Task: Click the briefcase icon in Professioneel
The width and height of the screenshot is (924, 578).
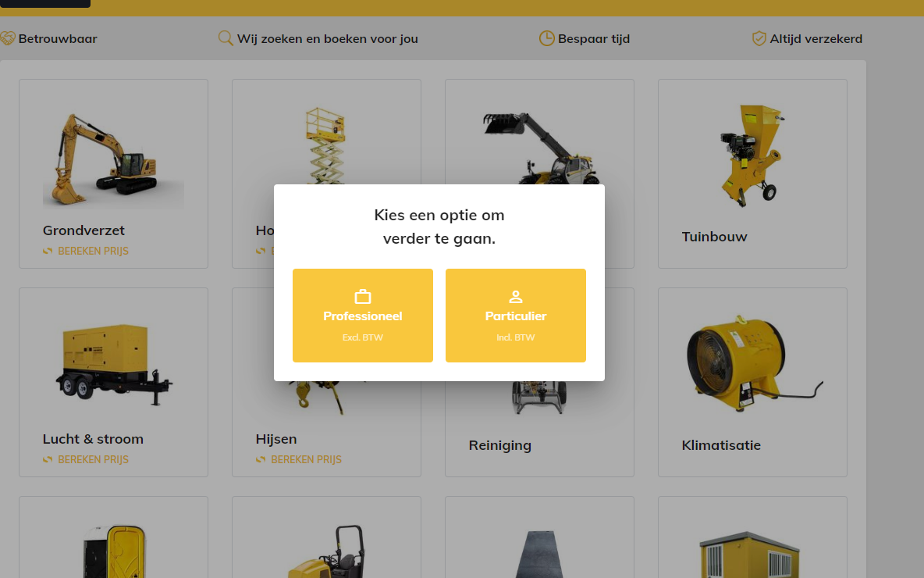Action: 362,296
